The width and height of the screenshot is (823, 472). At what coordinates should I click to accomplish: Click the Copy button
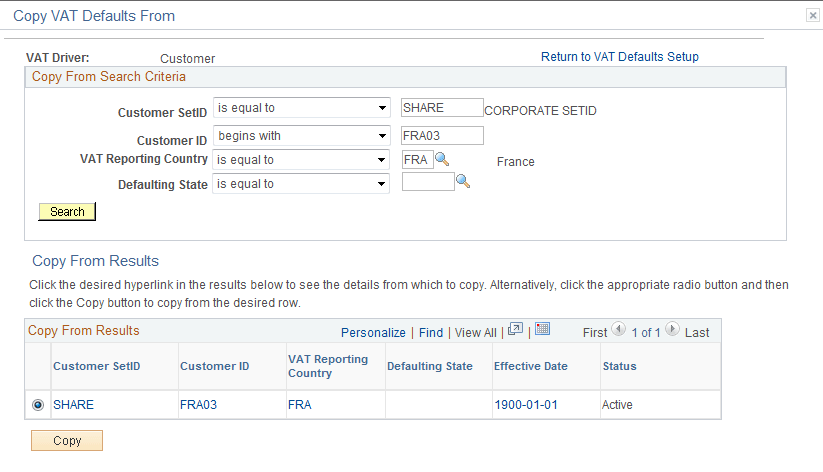[x=67, y=440]
